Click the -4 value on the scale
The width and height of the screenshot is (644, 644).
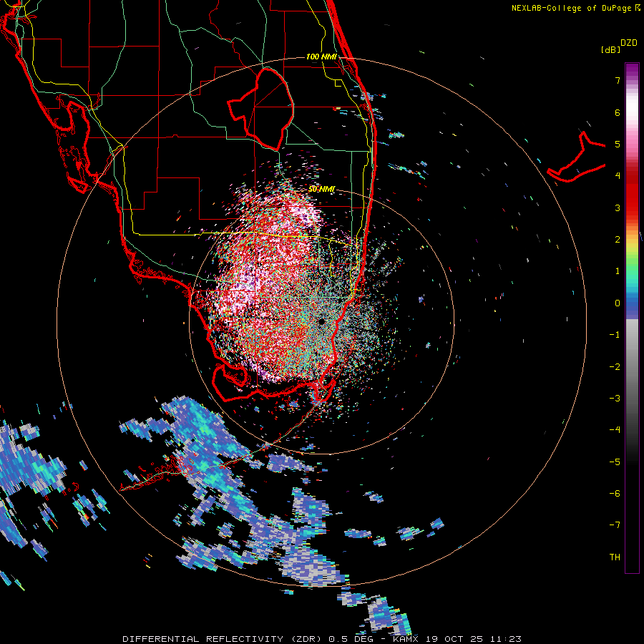615,430
